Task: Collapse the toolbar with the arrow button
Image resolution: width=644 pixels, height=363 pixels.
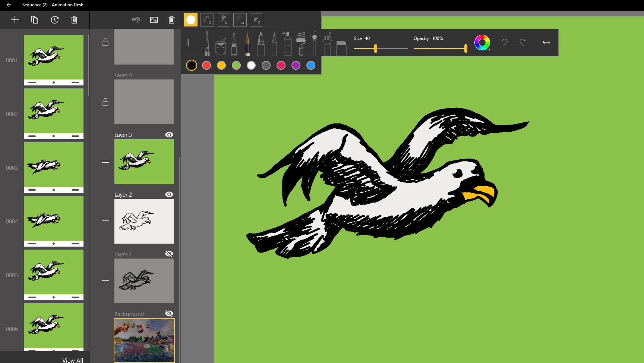Action: 546,42
